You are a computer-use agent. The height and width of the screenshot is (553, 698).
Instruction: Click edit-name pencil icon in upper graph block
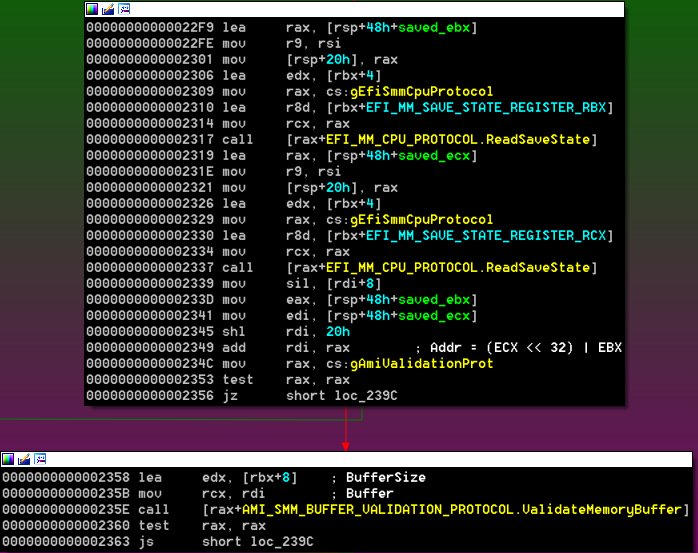[108, 8]
